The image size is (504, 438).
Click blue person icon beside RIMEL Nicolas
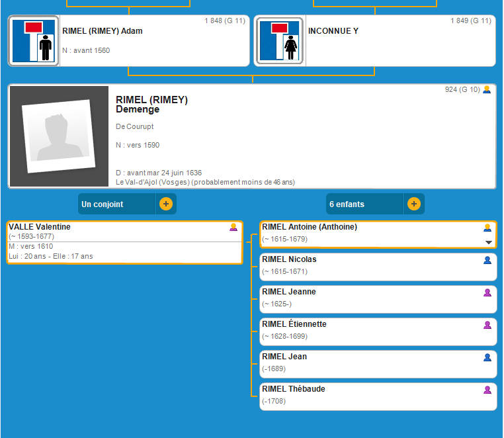point(487,260)
